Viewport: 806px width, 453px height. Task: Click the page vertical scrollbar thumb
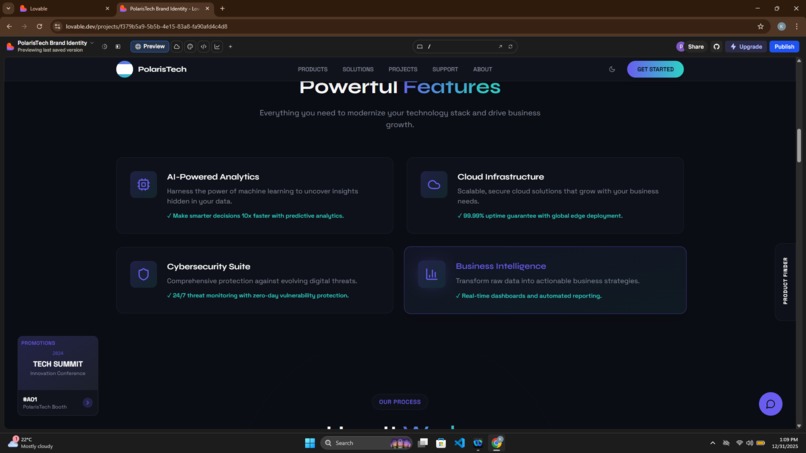(x=799, y=146)
